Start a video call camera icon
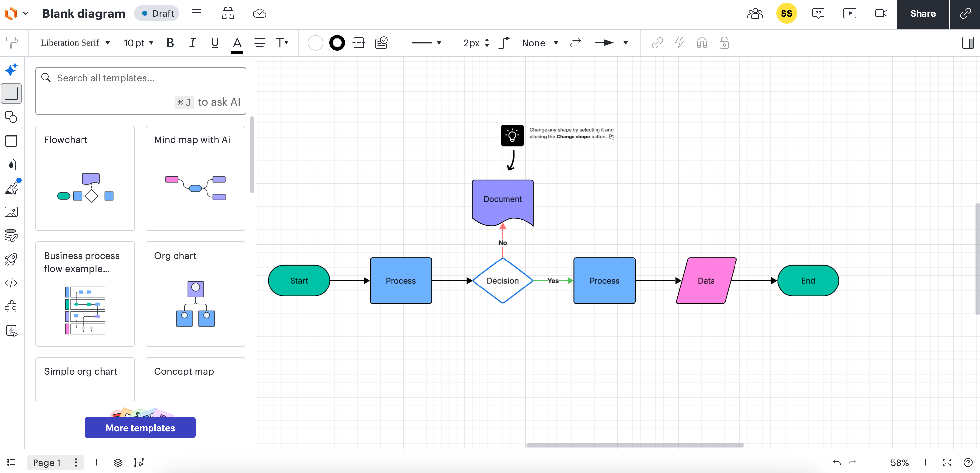980x473 pixels. (x=881, y=13)
